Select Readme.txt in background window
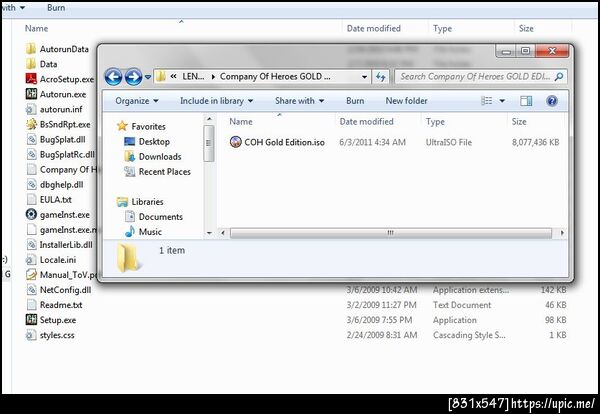The image size is (600, 414). [54, 305]
